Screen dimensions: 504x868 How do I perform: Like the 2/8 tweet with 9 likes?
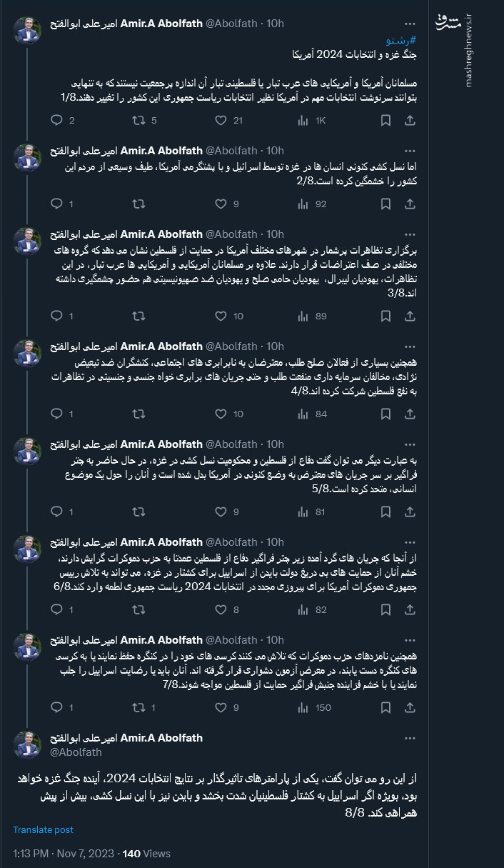coord(221,204)
